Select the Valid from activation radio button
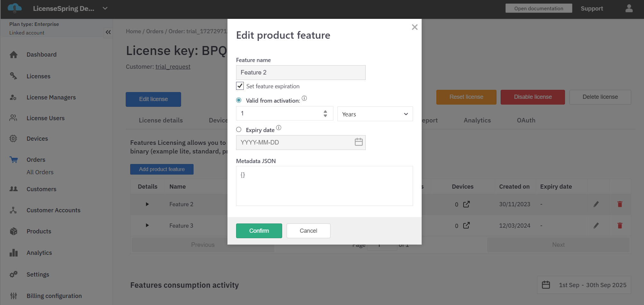Image resolution: width=644 pixels, height=305 pixels. [x=239, y=100]
